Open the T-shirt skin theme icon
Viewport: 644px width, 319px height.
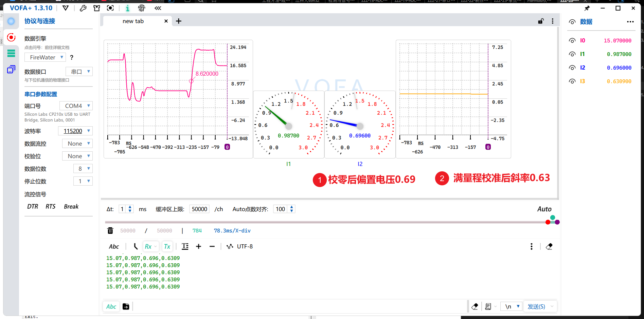97,8
